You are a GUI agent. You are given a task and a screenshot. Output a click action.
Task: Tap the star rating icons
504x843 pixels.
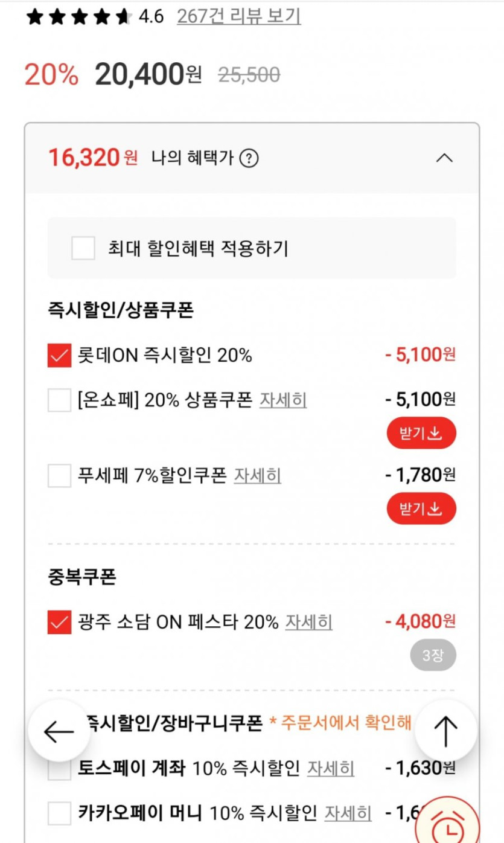pos(78,17)
